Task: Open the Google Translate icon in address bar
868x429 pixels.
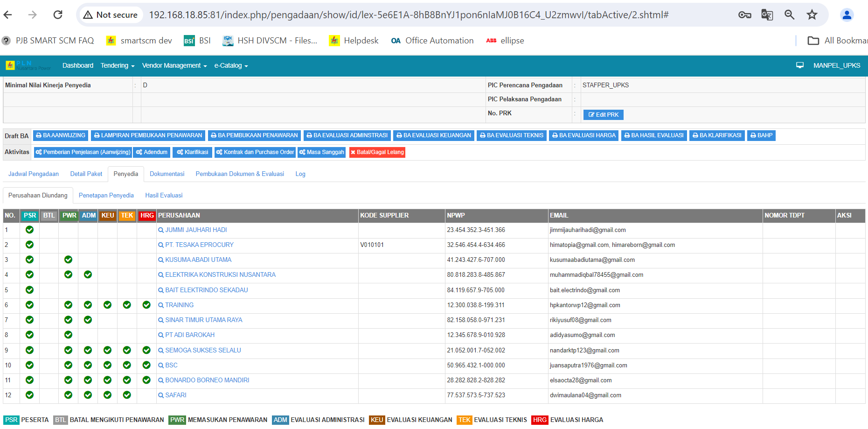Action: click(x=767, y=15)
